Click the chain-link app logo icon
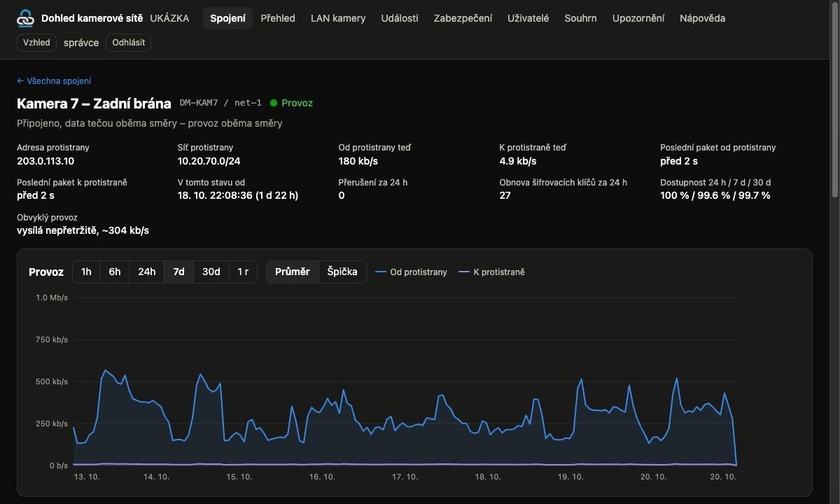Screen dimensions: 840x504 point(25,18)
